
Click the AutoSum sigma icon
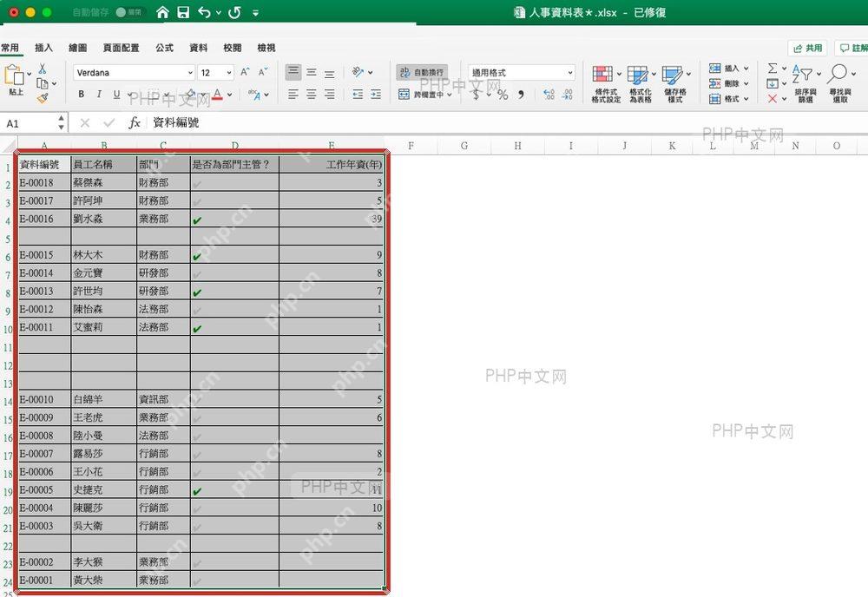[773, 68]
